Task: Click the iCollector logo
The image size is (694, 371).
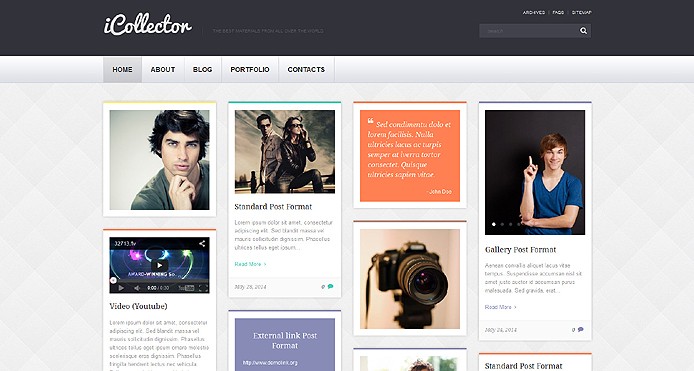Action: [x=148, y=25]
